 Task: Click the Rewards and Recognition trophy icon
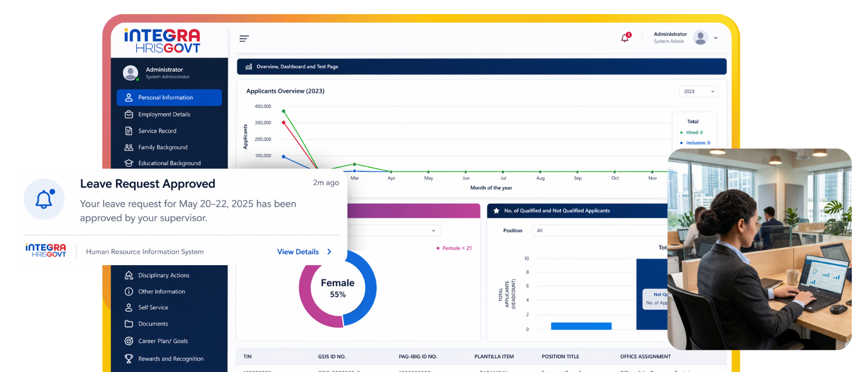(129, 358)
